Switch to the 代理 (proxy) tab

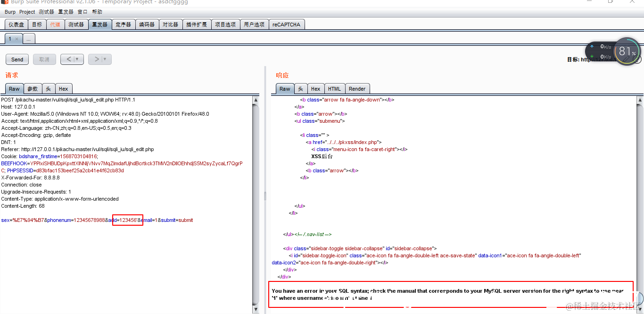click(x=55, y=25)
